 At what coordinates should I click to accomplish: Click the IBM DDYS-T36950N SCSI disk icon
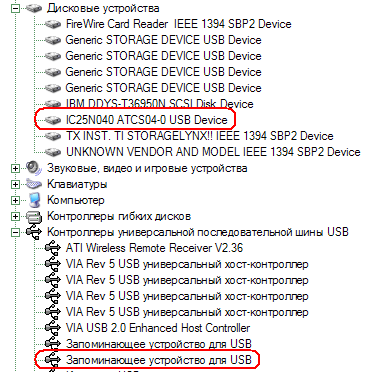coord(53,104)
